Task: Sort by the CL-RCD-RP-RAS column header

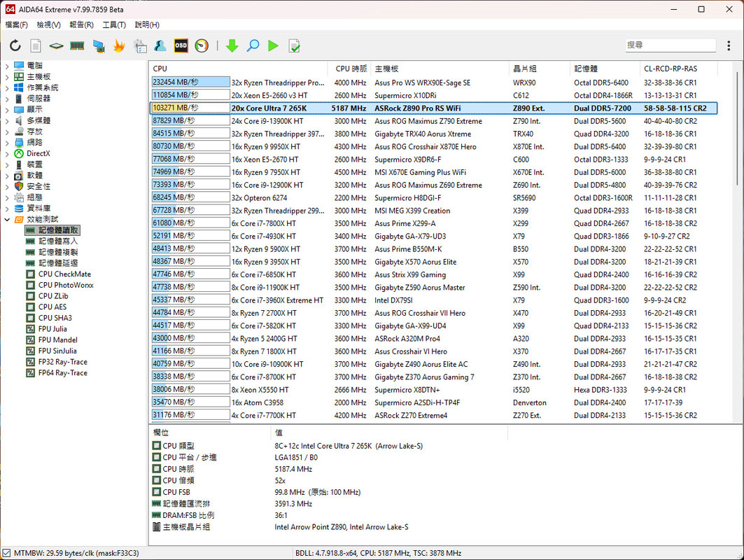Action: (678, 69)
